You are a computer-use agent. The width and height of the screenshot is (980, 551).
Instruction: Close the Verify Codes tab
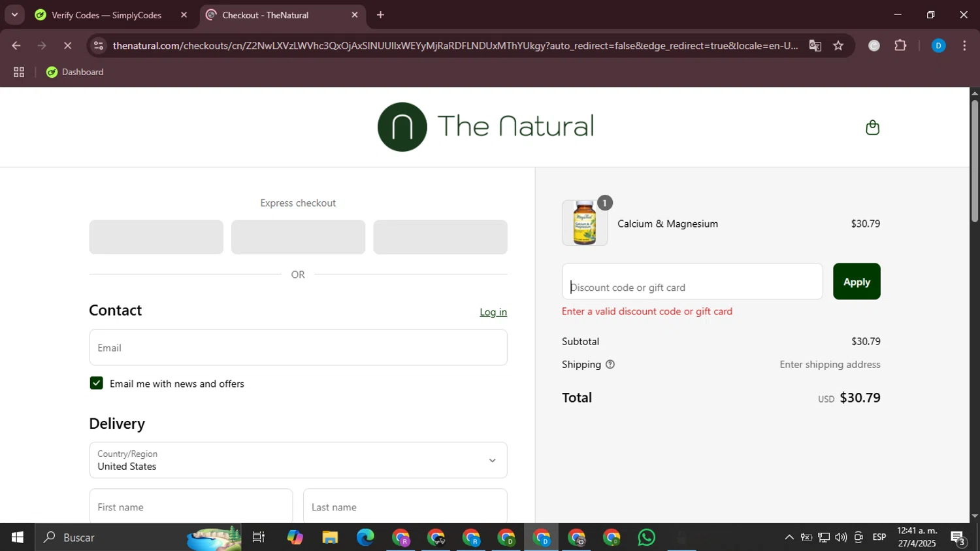click(x=184, y=15)
